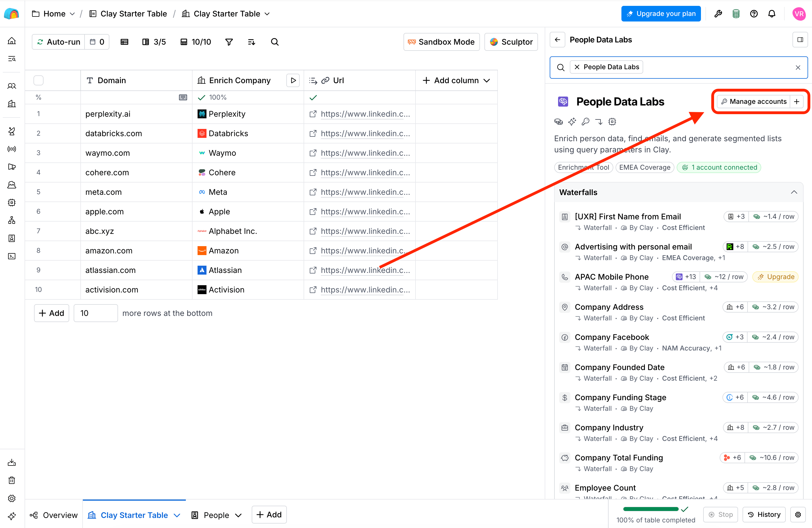Screen dimensions: 812x528
Task: Select the Company Address waterfall
Action: click(x=678, y=312)
